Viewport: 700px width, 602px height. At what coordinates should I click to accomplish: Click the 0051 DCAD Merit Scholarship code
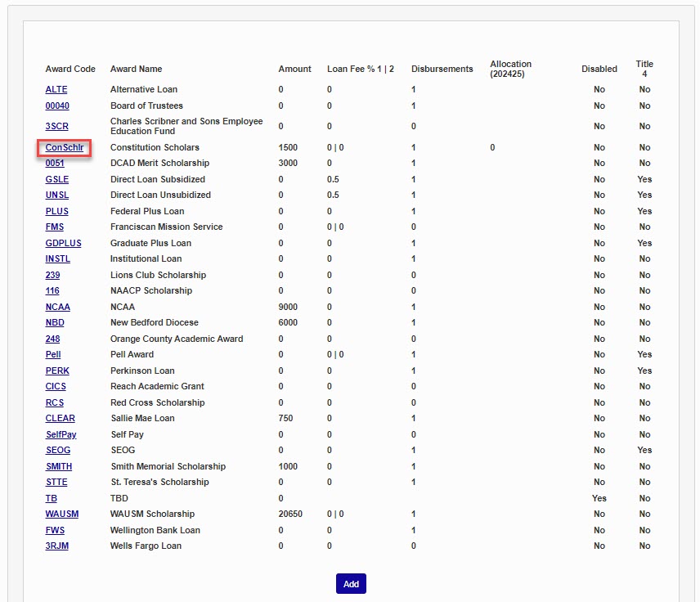55,164
